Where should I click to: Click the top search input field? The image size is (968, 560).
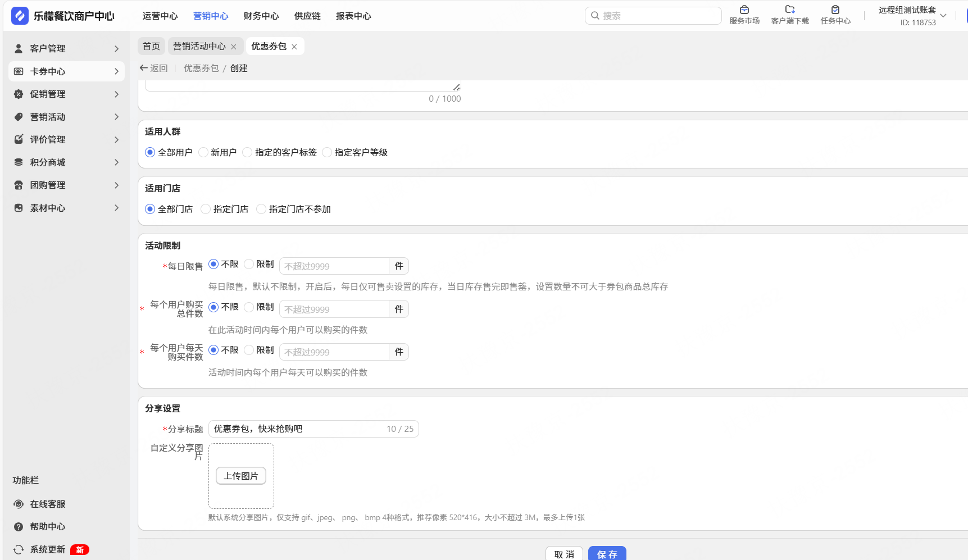(653, 16)
